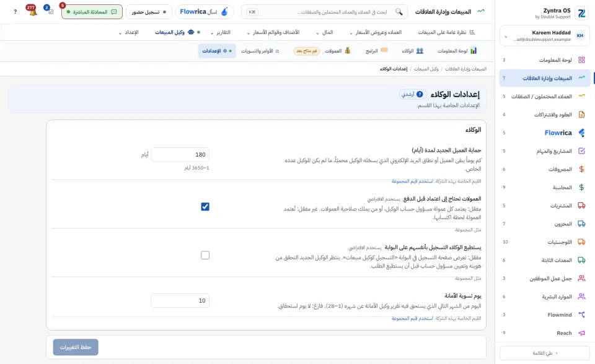Click the اللوجستيات orange truck icon

click(581, 242)
